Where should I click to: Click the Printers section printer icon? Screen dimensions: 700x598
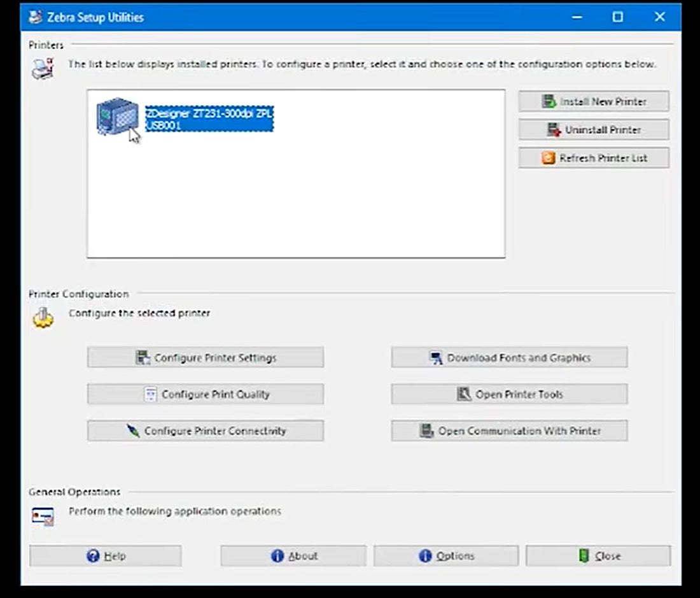(x=43, y=69)
